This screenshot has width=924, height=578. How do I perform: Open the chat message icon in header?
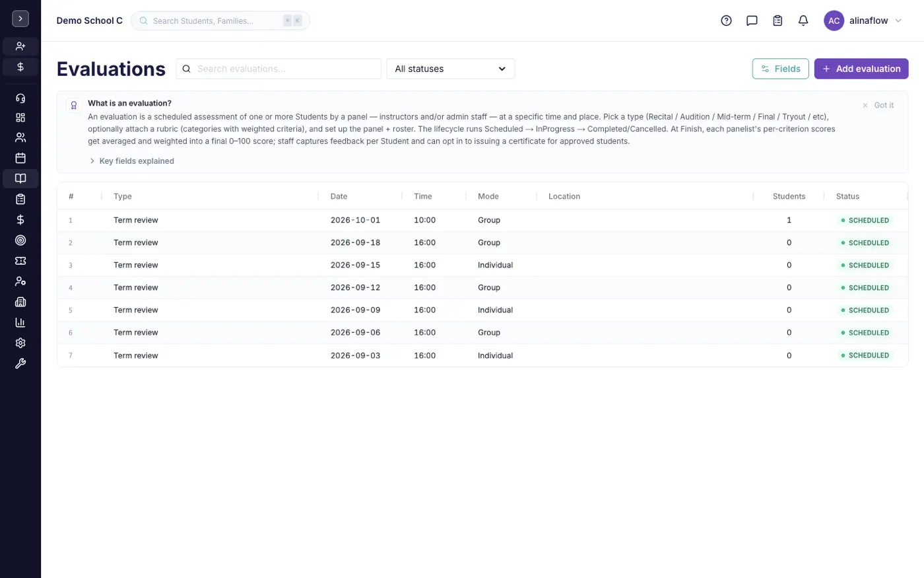pos(752,20)
